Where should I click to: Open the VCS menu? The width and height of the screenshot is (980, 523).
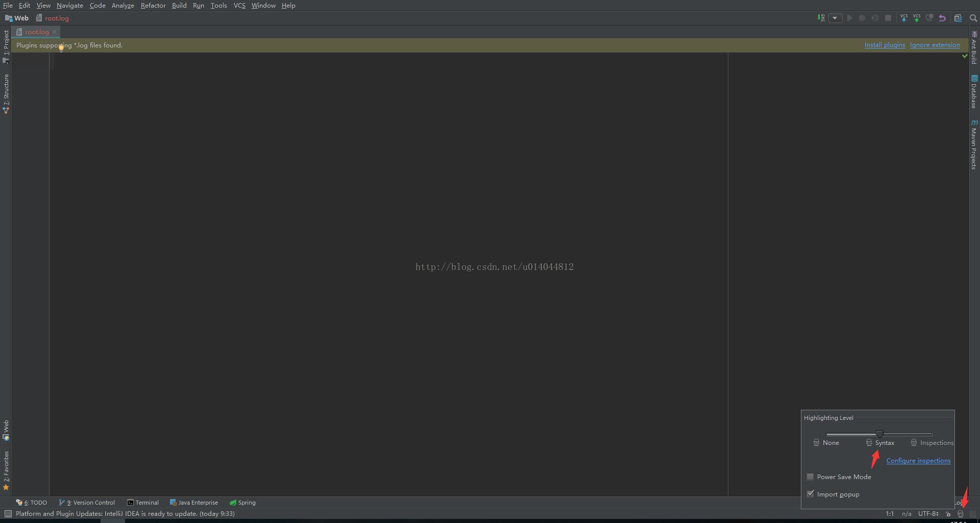(239, 5)
